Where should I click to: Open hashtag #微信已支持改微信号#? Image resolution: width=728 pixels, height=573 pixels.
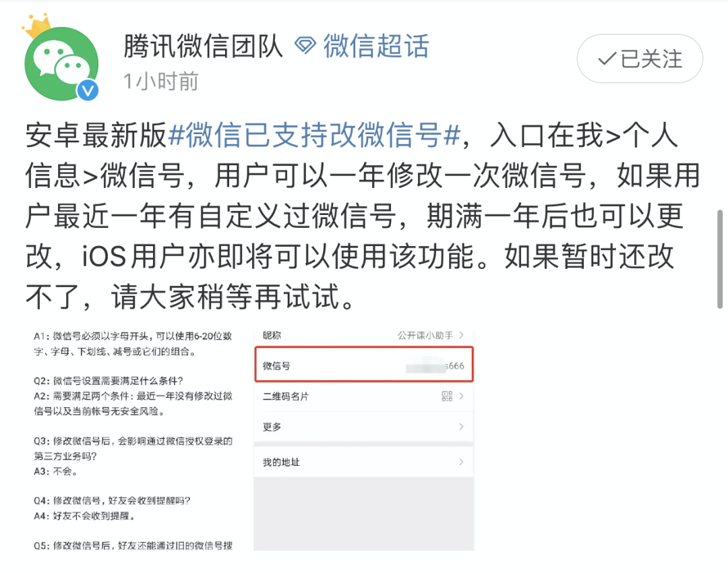(x=314, y=135)
